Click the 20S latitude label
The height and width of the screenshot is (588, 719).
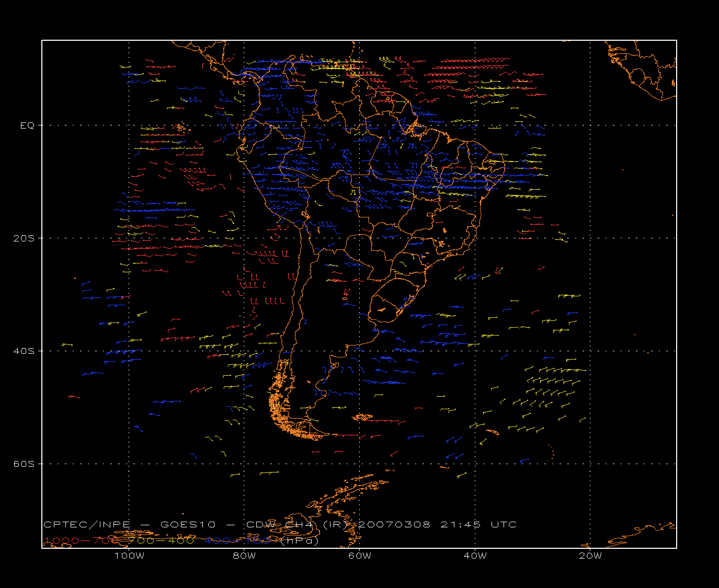coord(24,238)
